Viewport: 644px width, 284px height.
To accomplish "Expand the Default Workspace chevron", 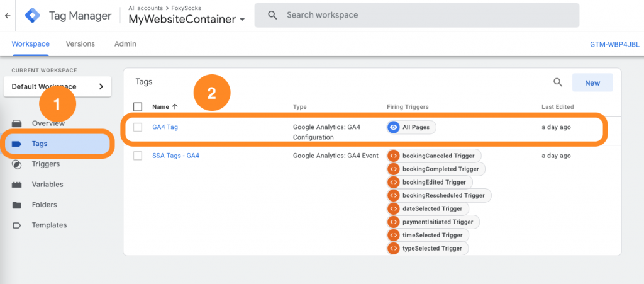I will (101, 86).
